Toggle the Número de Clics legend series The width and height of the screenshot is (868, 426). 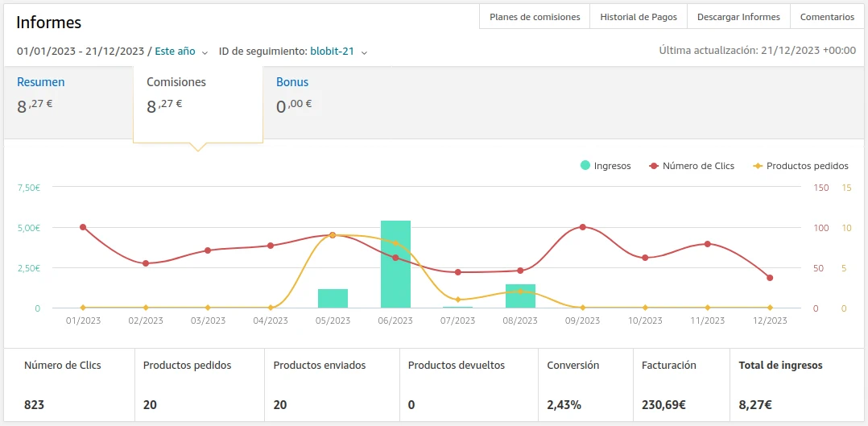[x=692, y=166]
